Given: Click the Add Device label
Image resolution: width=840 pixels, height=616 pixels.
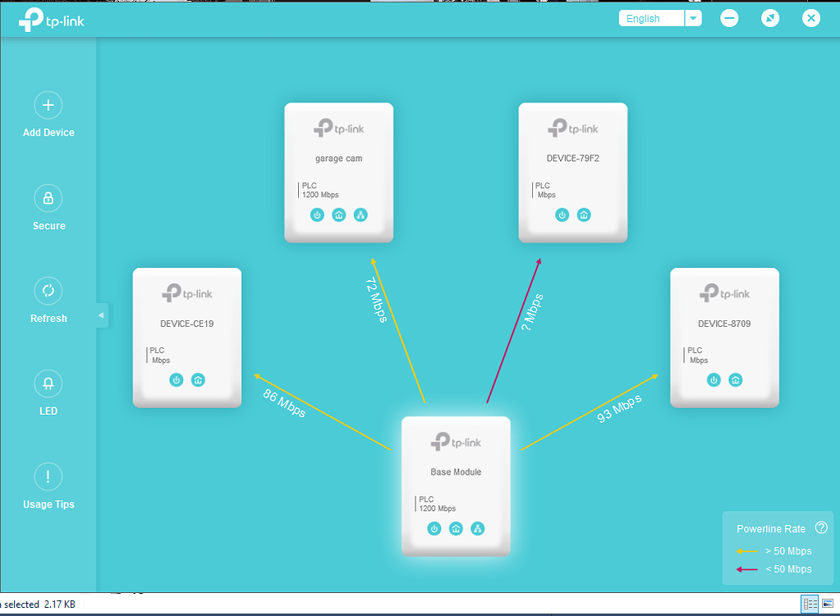Looking at the screenshot, I should pyautogui.click(x=48, y=132).
